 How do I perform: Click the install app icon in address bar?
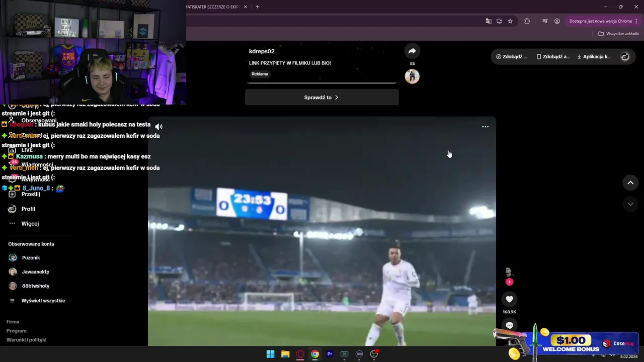[x=499, y=21]
